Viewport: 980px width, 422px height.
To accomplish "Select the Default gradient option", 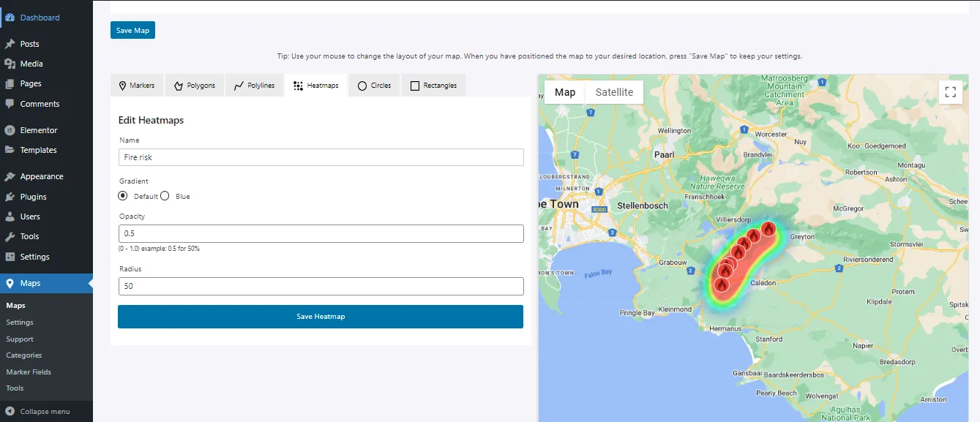I will (x=122, y=196).
